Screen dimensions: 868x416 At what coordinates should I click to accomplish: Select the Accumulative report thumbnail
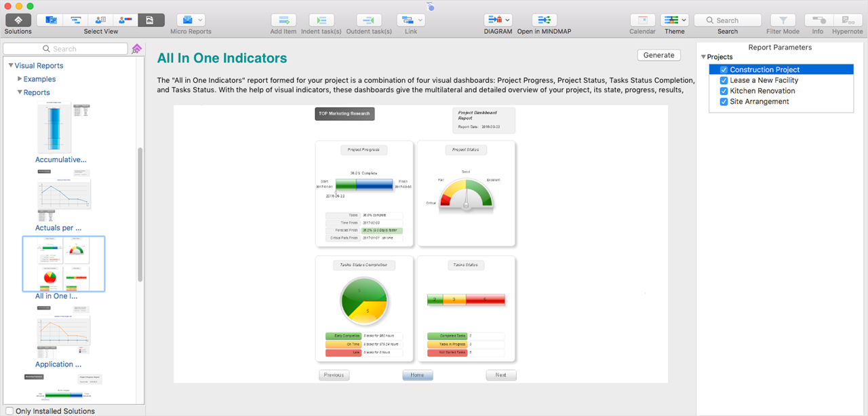64,128
